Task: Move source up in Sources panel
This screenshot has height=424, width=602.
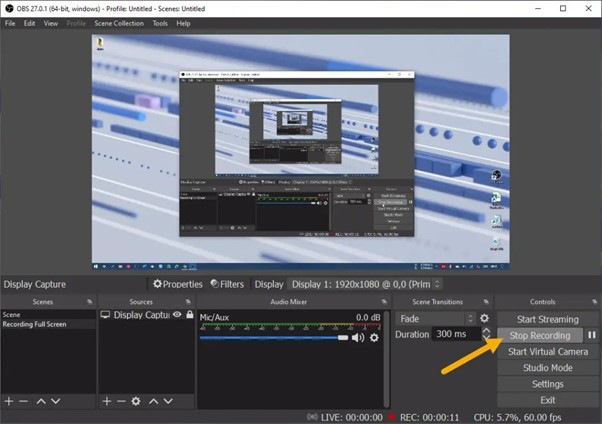Action: click(154, 401)
